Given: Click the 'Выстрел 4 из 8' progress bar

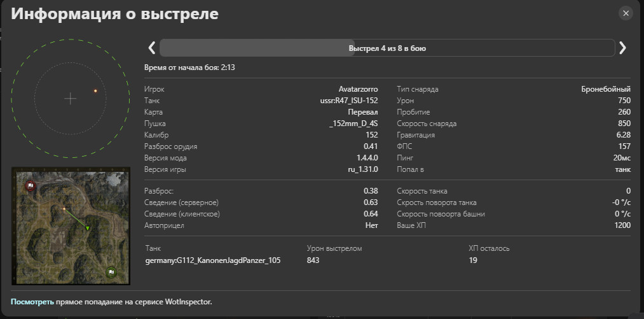Looking at the screenshot, I should coord(387,48).
